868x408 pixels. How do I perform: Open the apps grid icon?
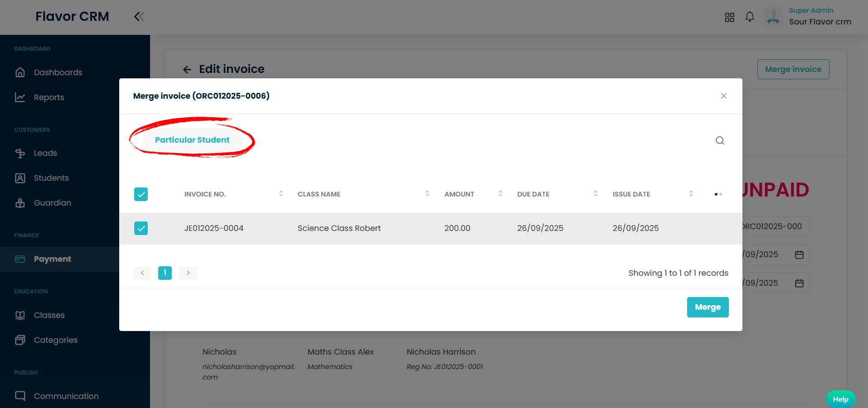[729, 17]
